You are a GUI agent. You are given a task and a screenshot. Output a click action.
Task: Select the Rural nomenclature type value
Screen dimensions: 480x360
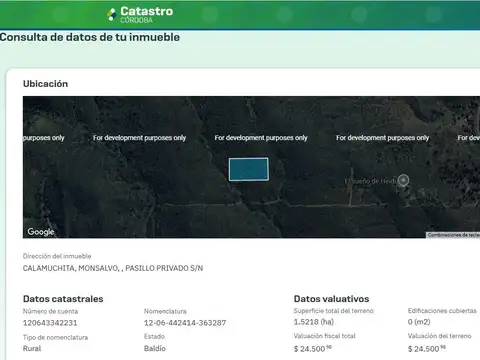click(32, 348)
